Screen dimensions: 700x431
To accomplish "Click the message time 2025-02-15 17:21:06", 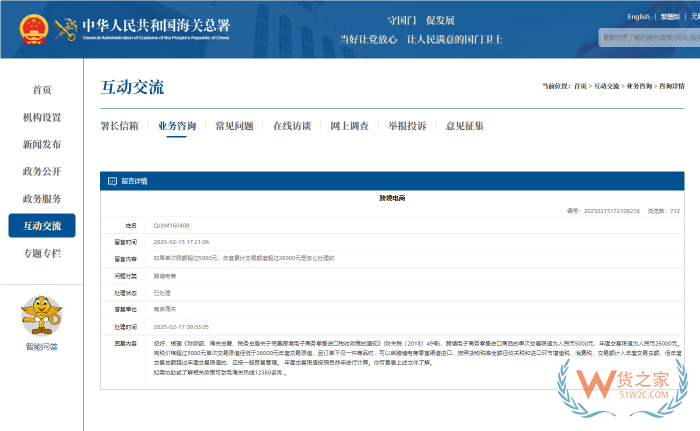I will (181, 242).
